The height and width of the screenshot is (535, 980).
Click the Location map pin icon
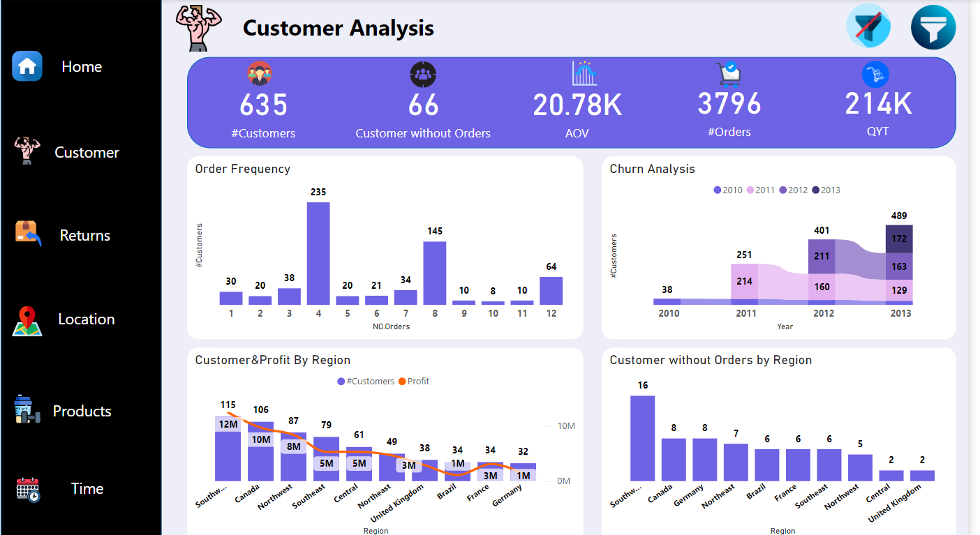27,321
